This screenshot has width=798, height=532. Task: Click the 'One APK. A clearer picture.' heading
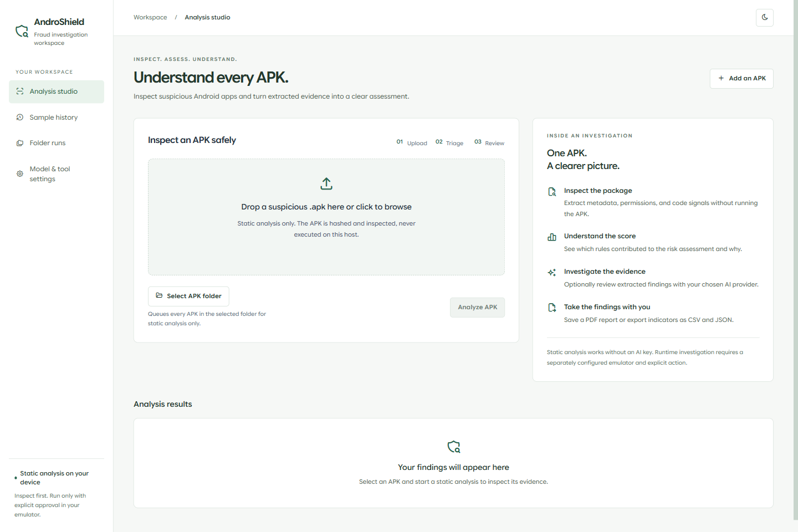(583, 160)
